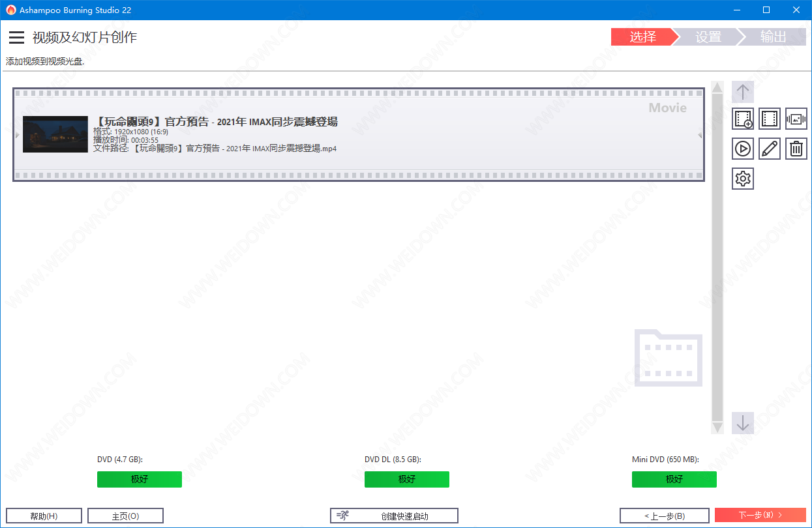Click the 极好 bar under DVD DL (8.5 GB)
This screenshot has height=528, width=812.
[407, 479]
